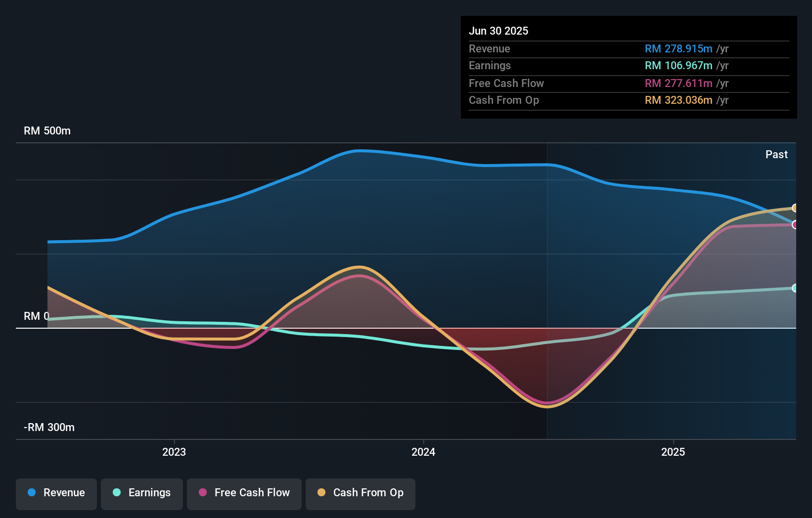Click the 'Jun 30 2025' tooltip date
Screen dimensions: 812x518
pos(498,31)
